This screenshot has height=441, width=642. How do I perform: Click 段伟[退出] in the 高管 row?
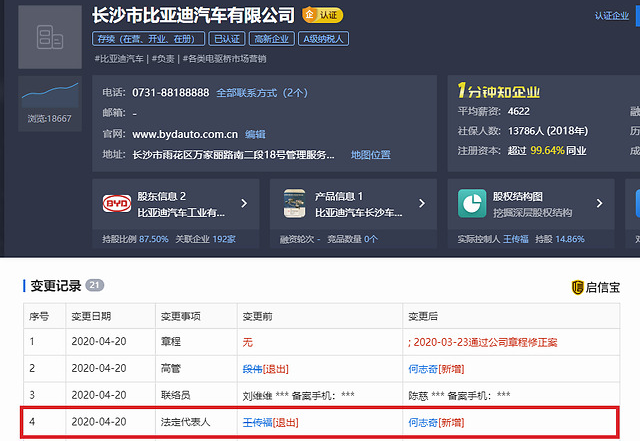266,369
